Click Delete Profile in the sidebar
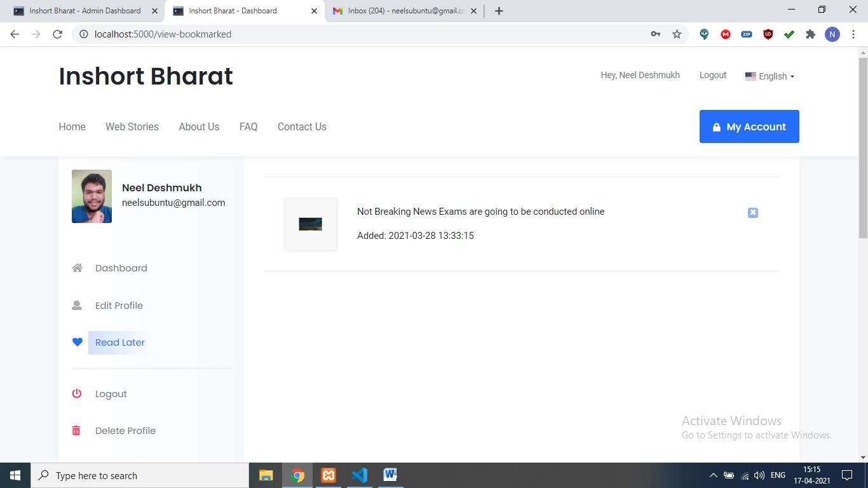 tap(125, 431)
